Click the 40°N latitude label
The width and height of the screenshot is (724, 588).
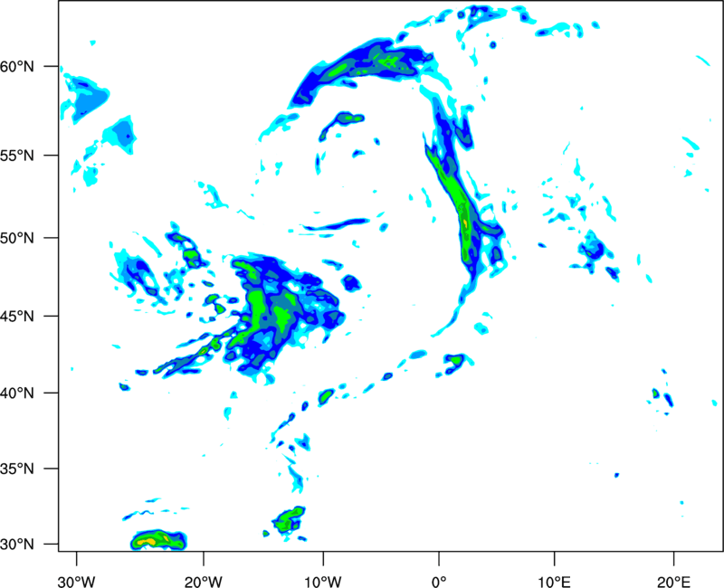coord(17,394)
